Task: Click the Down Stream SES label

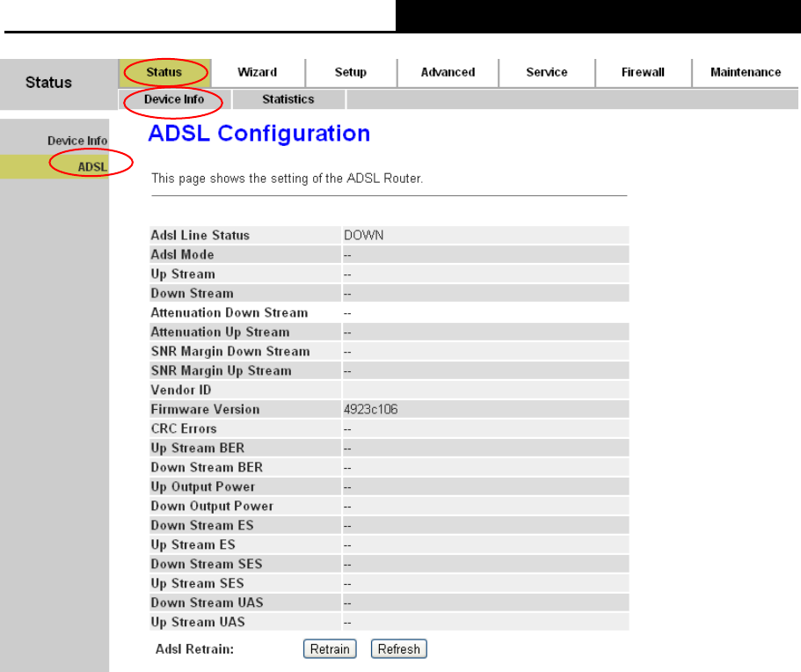Action: 207,564
